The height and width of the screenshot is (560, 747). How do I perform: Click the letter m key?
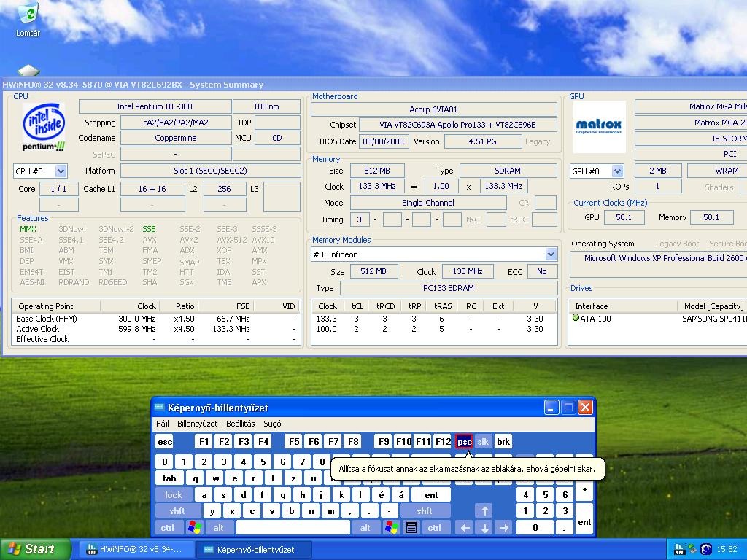[330, 511]
